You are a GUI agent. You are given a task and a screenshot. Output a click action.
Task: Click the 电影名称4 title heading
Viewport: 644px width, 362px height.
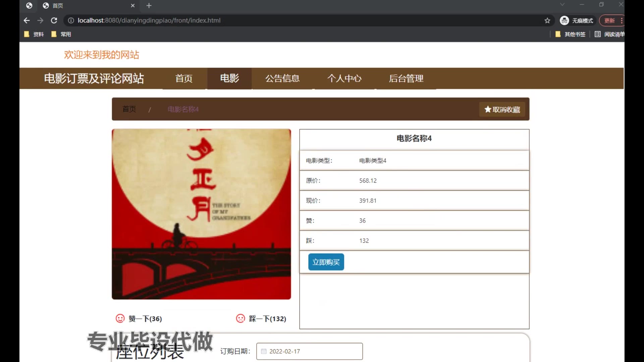point(414,138)
